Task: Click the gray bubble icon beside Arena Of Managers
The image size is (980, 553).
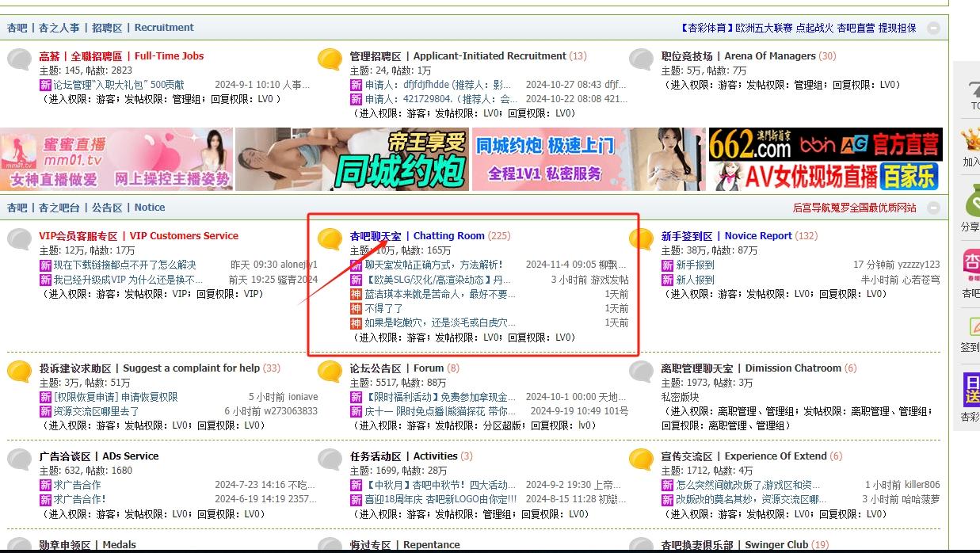Action: point(641,59)
